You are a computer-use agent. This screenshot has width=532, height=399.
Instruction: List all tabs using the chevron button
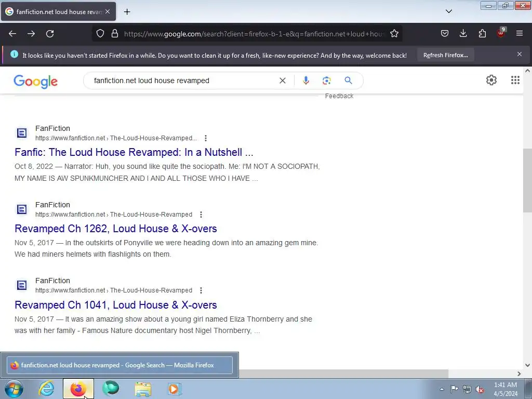449,11
